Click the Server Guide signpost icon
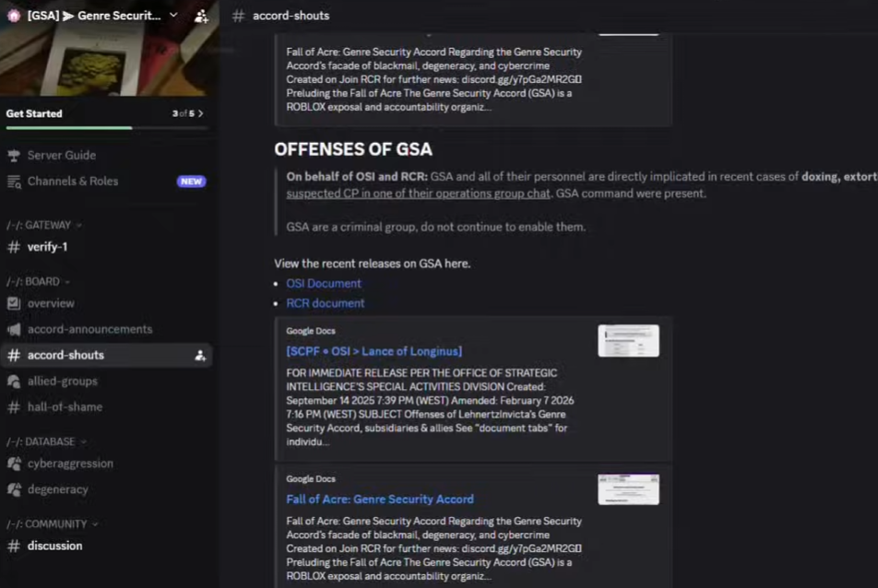This screenshot has height=588, width=878. 14,156
